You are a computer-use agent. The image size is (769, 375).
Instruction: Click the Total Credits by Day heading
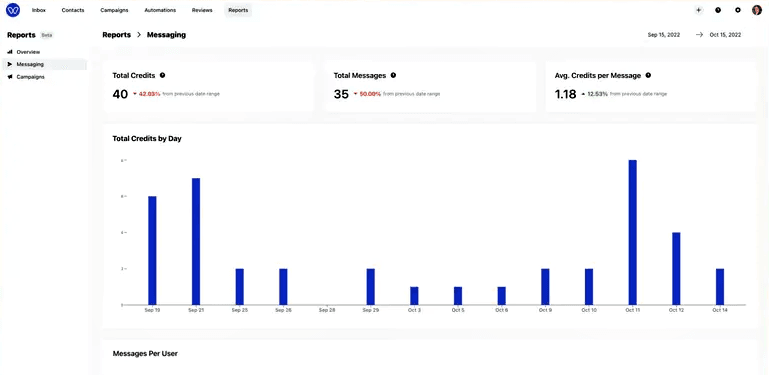pos(147,139)
